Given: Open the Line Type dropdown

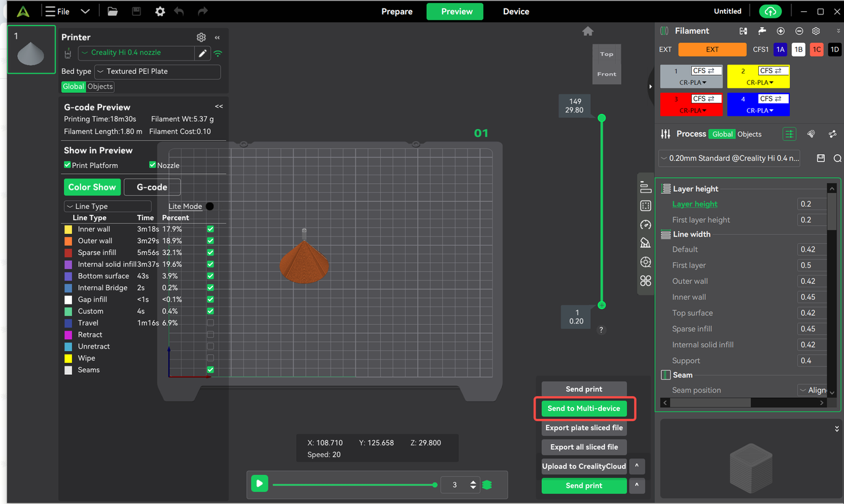Looking at the screenshot, I should [107, 206].
